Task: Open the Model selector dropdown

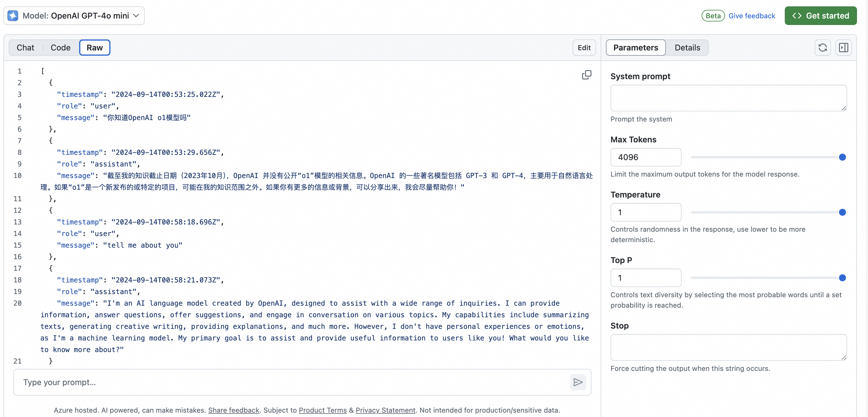Action: [x=74, y=15]
